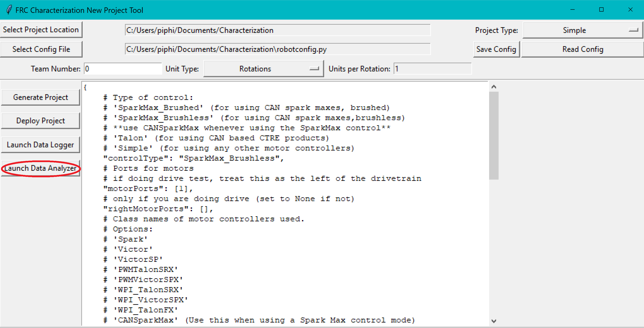Click the "rightMotorPorts": [] line

click(x=158, y=209)
